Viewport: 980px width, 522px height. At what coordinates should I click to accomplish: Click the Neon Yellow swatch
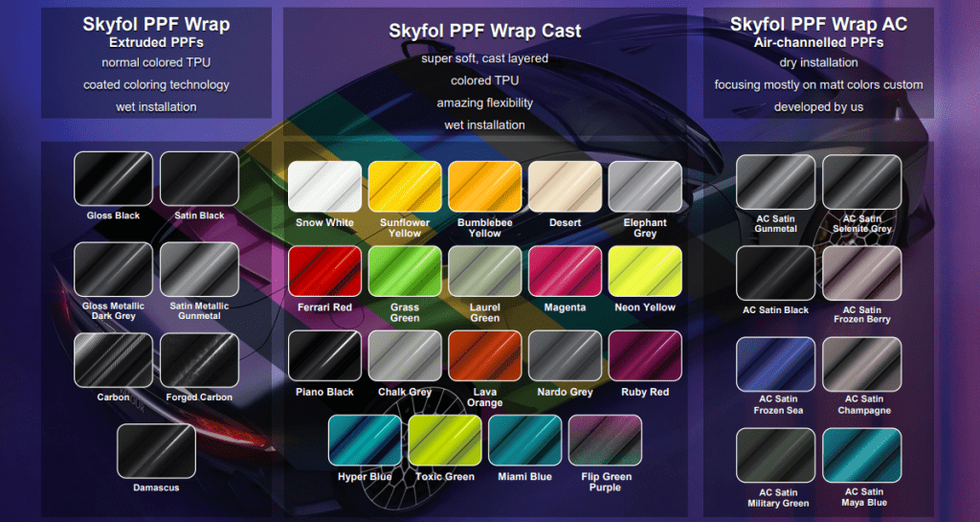(645, 271)
